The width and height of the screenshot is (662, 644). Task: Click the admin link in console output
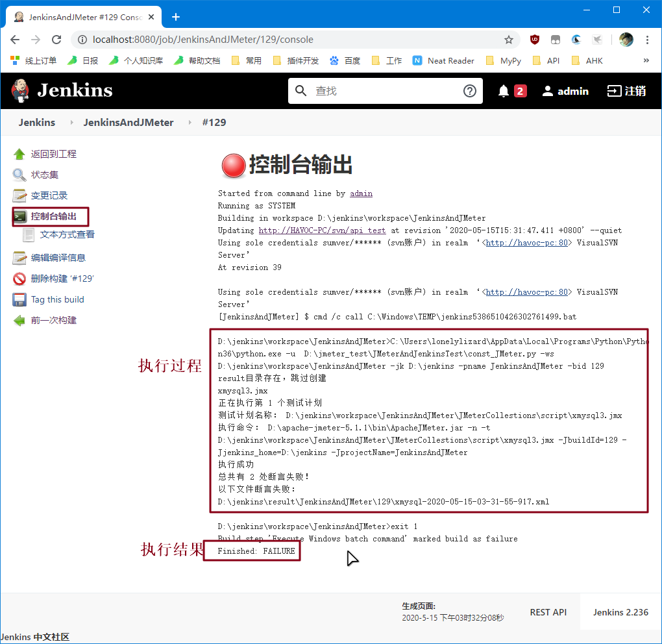pos(361,193)
